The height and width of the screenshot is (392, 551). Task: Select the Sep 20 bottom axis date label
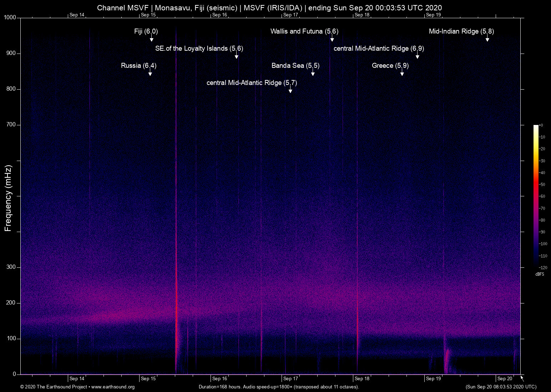[504, 378]
